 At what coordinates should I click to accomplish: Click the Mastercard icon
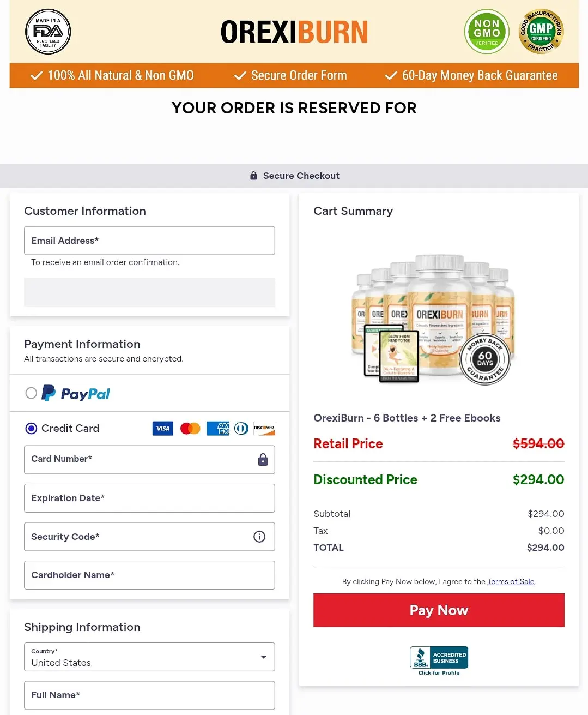(x=190, y=429)
